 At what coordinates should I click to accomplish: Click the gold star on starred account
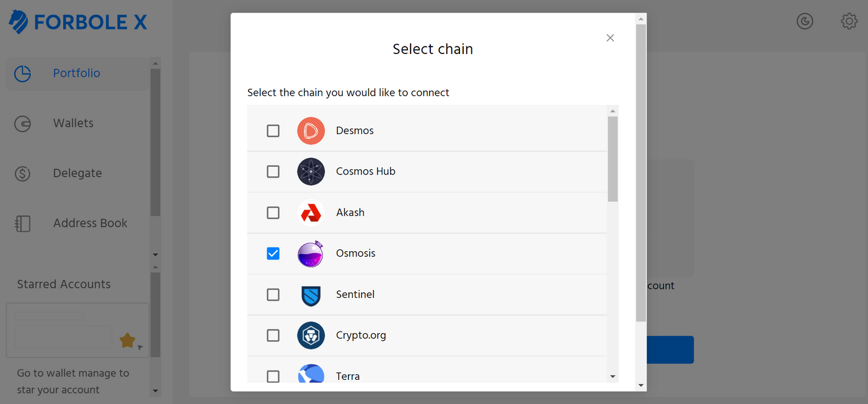[127, 340]
